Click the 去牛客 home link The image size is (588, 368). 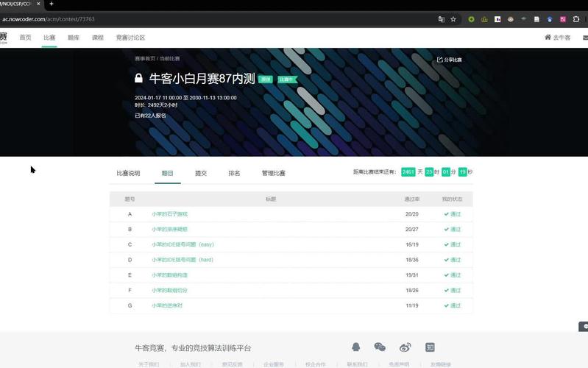point(558,38)
